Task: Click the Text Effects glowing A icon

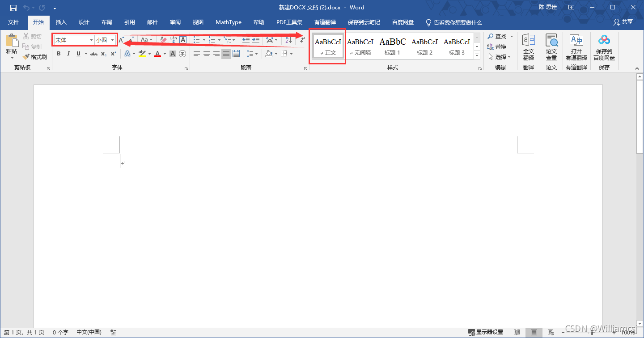Action: 127,54
